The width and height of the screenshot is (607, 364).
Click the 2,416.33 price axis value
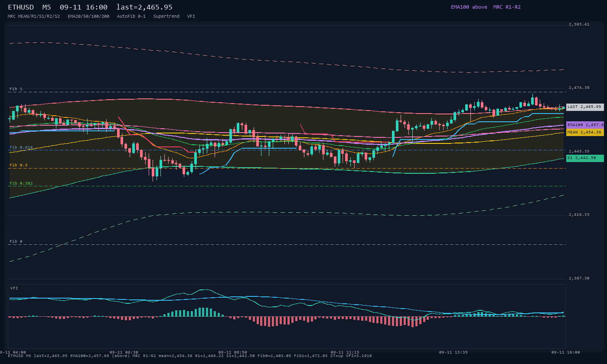pyautogui.click(x=579, y=214)
